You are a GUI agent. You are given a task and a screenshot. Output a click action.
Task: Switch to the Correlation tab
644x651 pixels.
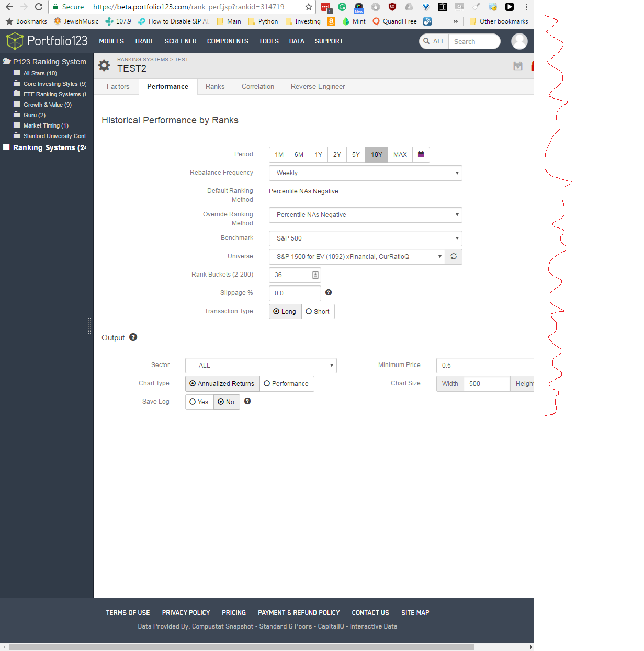point(258,87)
